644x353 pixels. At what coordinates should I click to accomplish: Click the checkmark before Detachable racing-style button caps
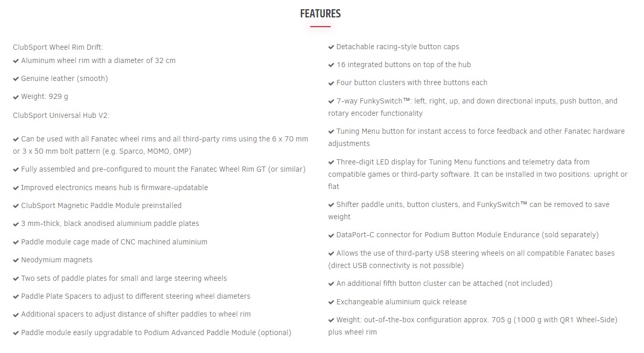point(331,47)
